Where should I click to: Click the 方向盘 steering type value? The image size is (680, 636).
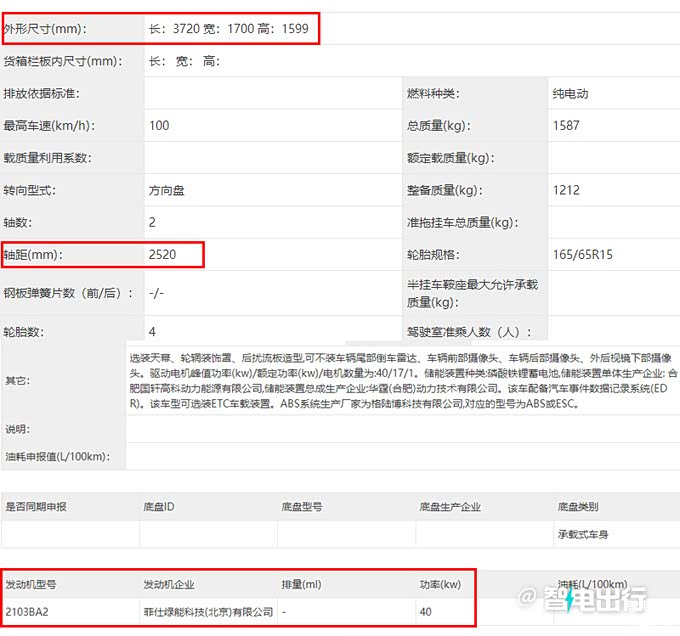click(x=166, y=190)
